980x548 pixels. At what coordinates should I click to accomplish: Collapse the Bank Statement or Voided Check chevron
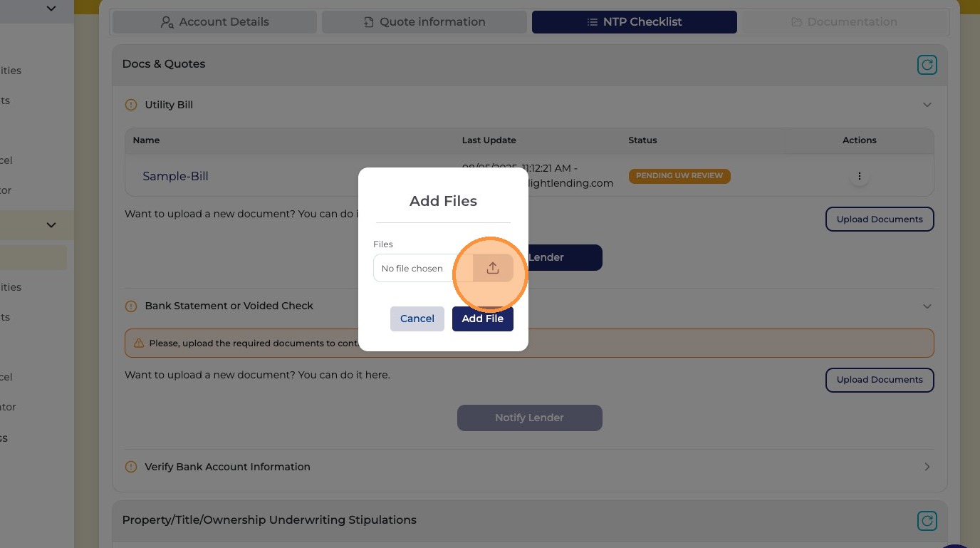(927, 306)
